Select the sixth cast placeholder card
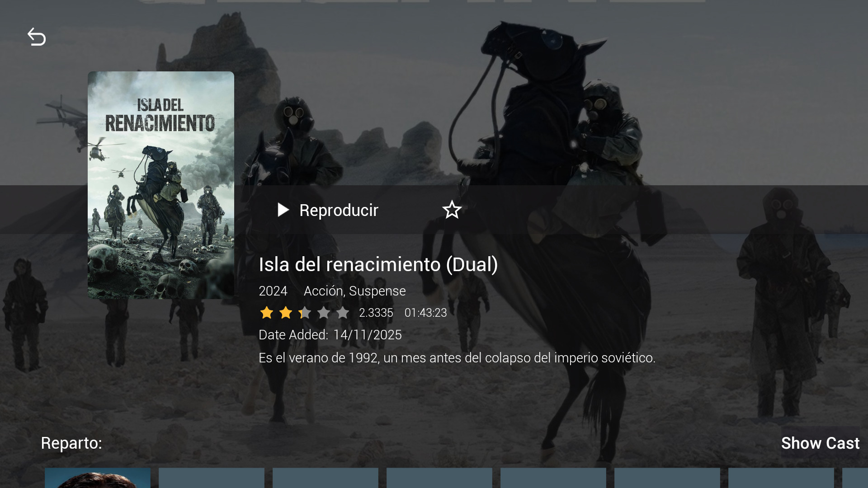This screenshot has width=868, height=488. 667,478
